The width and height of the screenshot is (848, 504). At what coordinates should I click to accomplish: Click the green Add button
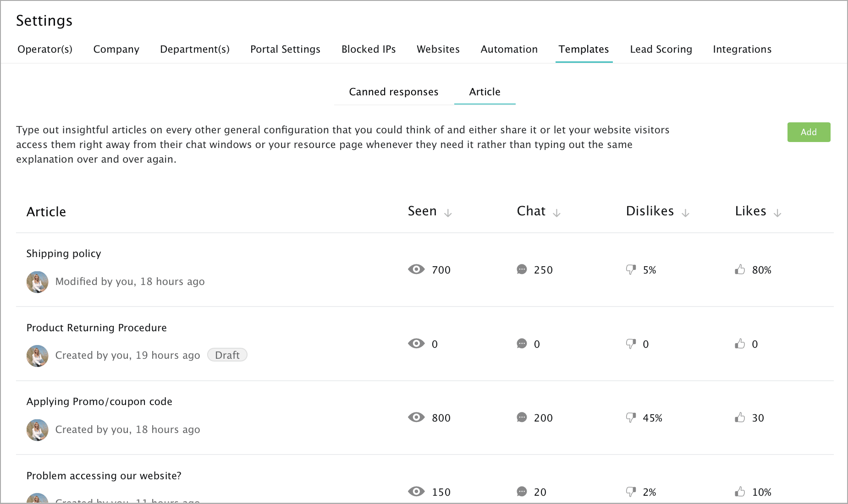pos(809,132)
